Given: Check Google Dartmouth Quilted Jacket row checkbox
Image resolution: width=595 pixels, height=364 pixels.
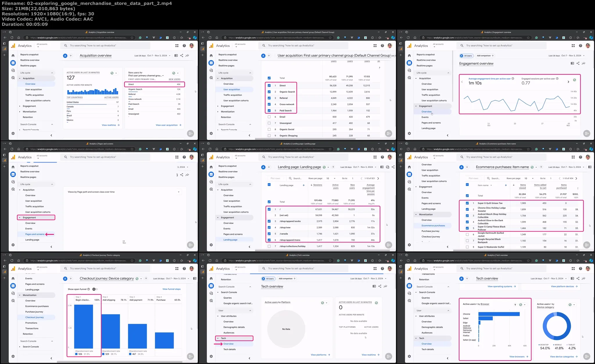Looking at the screenshot, I should (467, 235).
